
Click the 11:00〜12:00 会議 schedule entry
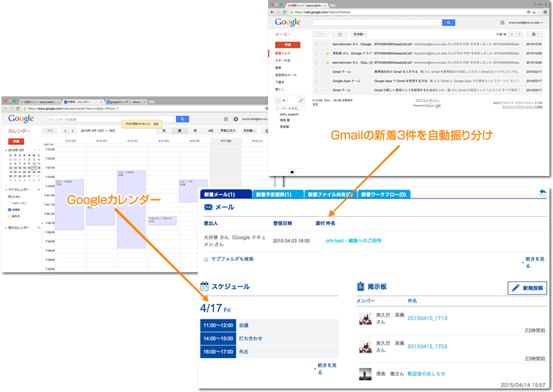coord(269,325)
